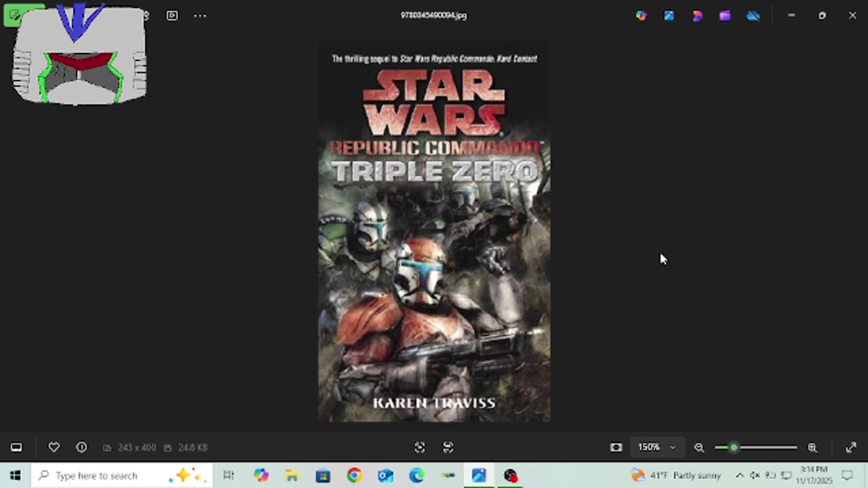Viewport: 868px width, 488px height.
Task: Click the blue image-app icon in the title bar
Action: pyautogui.click(x=669, y=15)
